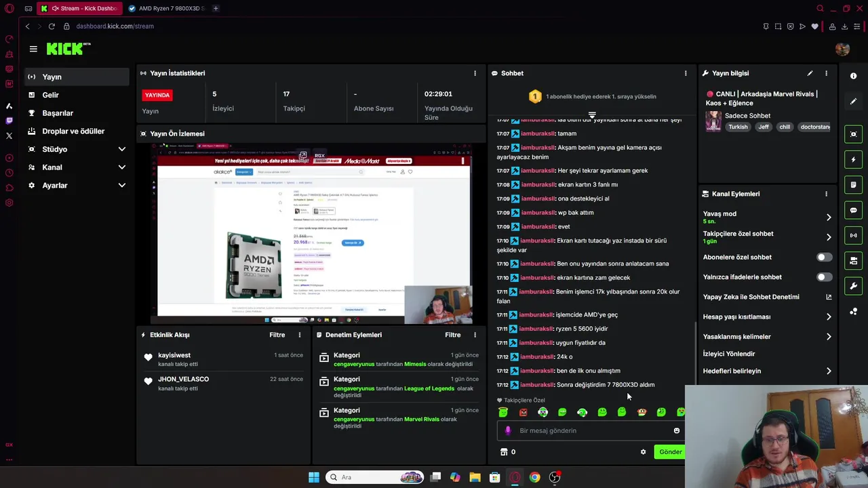
Task: Pop out the stream preview
Action: [302, 155]
